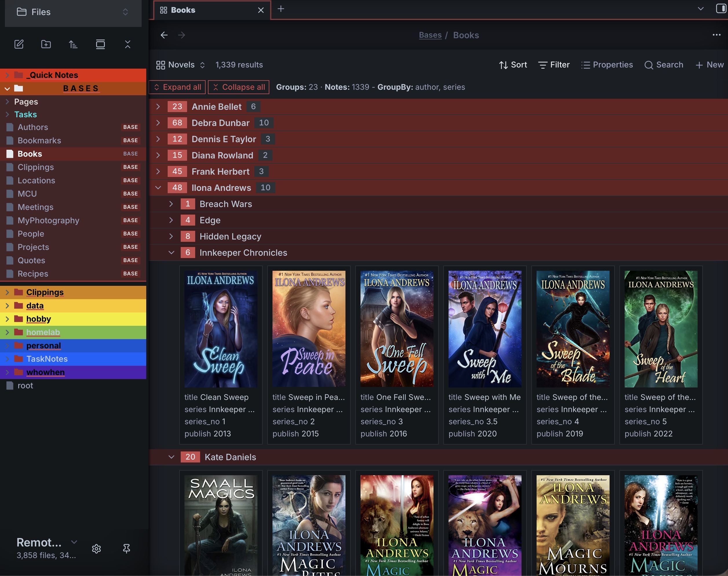Image resolution: width=728 pixels, height=576 pixels.
Task: Open the MyPhotography base file
Action: (73, 220)
